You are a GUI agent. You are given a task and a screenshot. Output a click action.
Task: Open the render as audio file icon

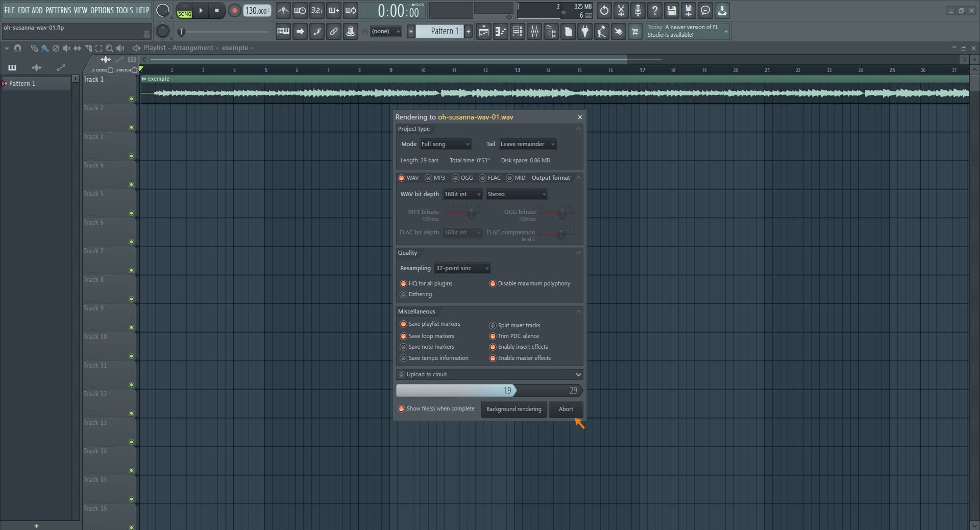pyautogui.click(x=689, y=10)
